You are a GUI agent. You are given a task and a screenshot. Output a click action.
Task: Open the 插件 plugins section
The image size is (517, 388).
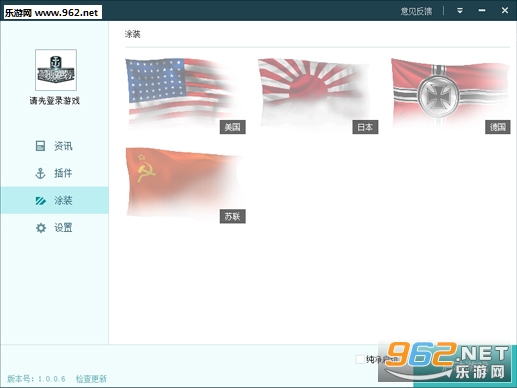(54, 173)
